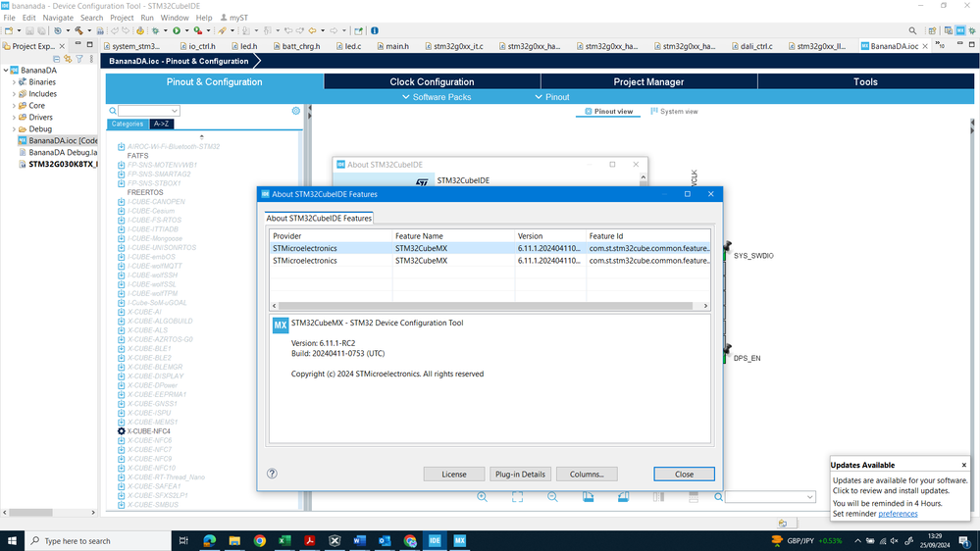Screen dimensions: 980x551
Task: Click the Plug-in Details button
Action: tap(520, 475)
